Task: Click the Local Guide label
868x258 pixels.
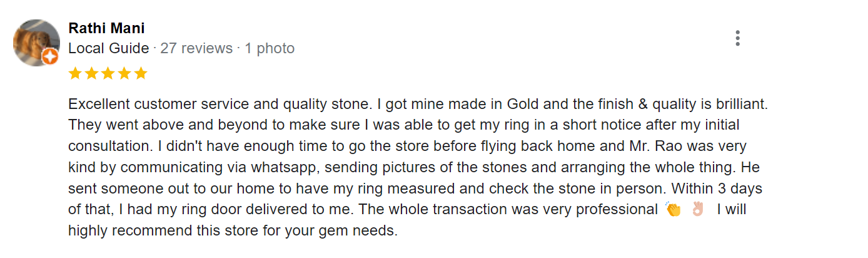Action: click(108, 48)
